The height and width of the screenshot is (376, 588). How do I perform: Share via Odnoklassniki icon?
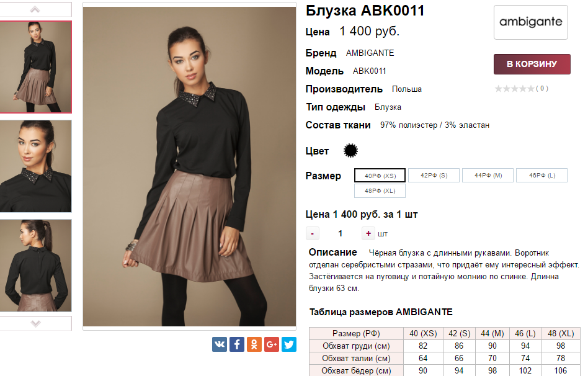click(254, 344)
